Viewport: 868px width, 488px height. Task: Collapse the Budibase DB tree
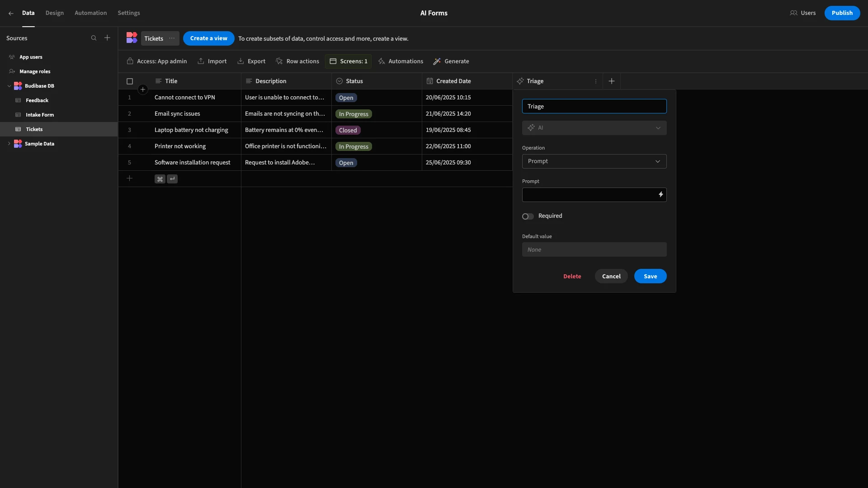(9, 86)
